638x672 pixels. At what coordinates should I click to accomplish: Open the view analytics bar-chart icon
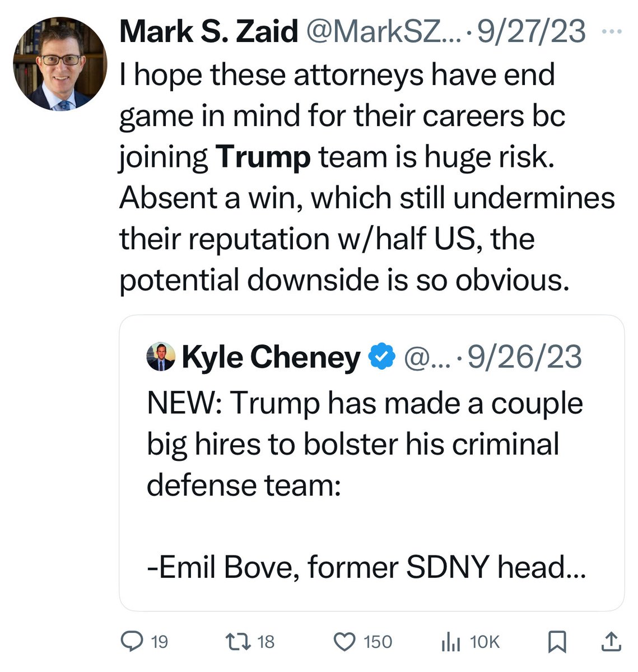pos(451,641)
